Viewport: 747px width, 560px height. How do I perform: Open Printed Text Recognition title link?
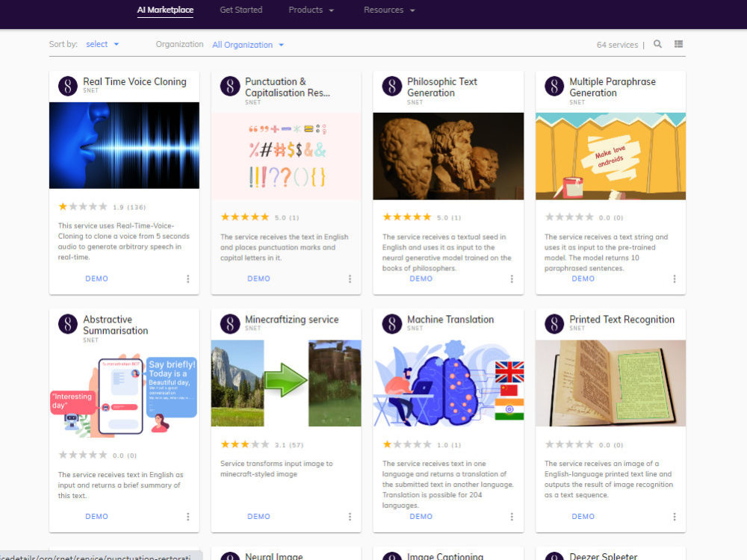click(x=622, y=319)
